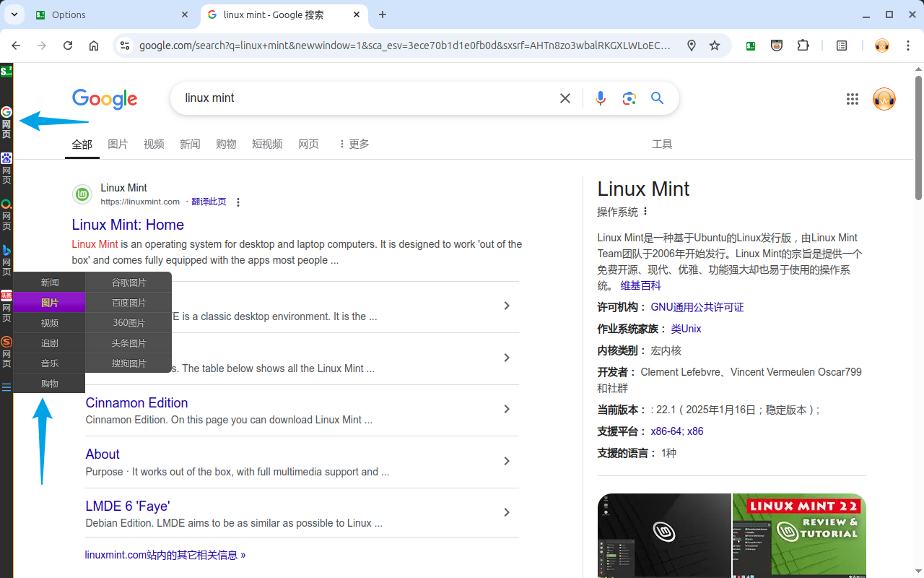Select the Google search engine in the sidebar
The width and height of the screenshot is (924, 578).
6,112
